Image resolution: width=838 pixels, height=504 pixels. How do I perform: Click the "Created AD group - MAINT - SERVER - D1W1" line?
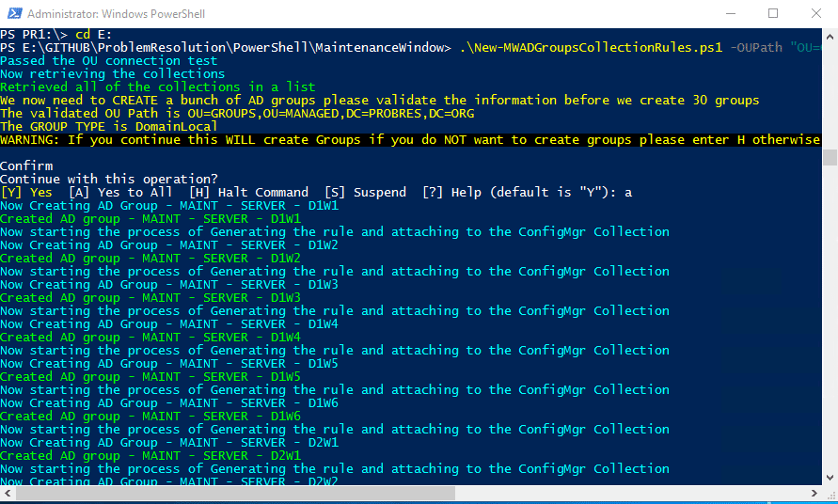pyautogui.click(x=150, y=218)
